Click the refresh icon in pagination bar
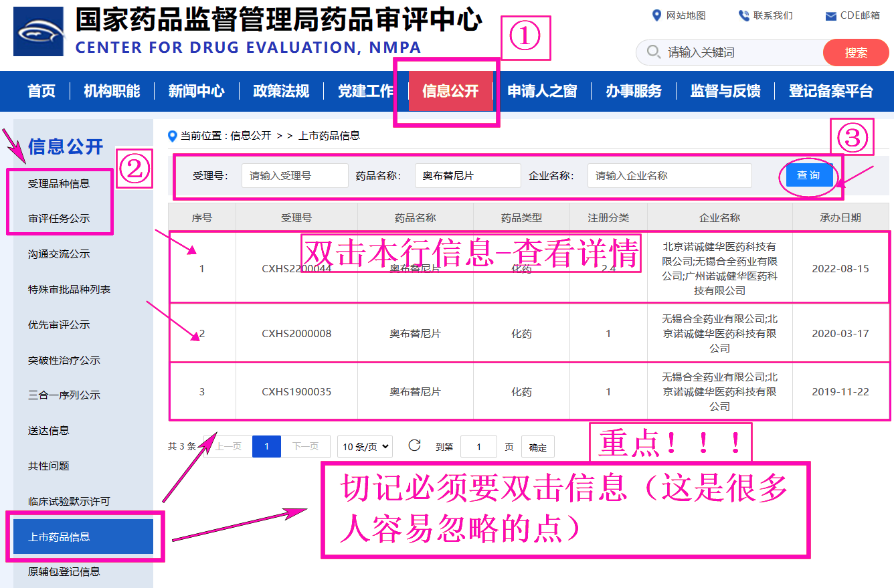This screenshot has width=894, height=588. click(414, 446)
